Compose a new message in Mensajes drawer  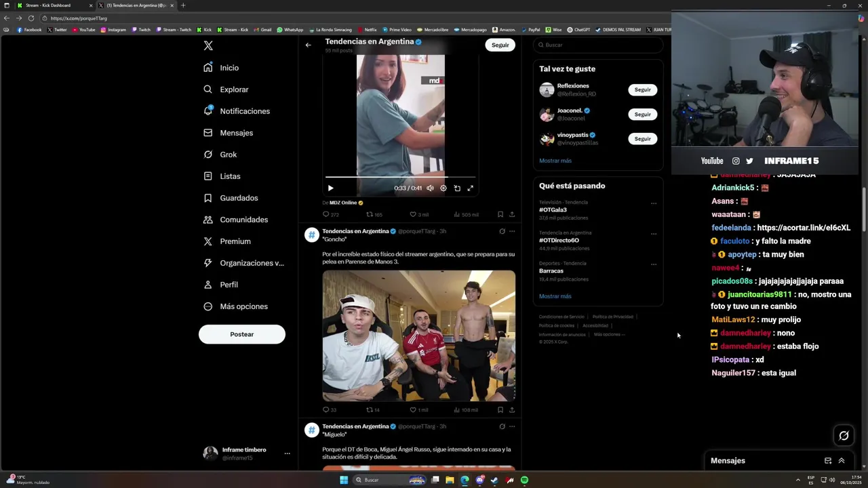click(x=828, y=461)
